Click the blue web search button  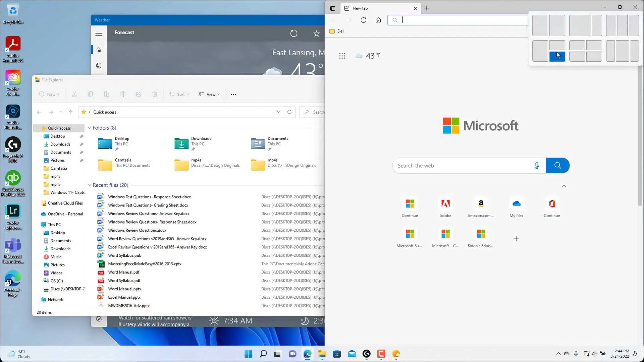(557, 165)
